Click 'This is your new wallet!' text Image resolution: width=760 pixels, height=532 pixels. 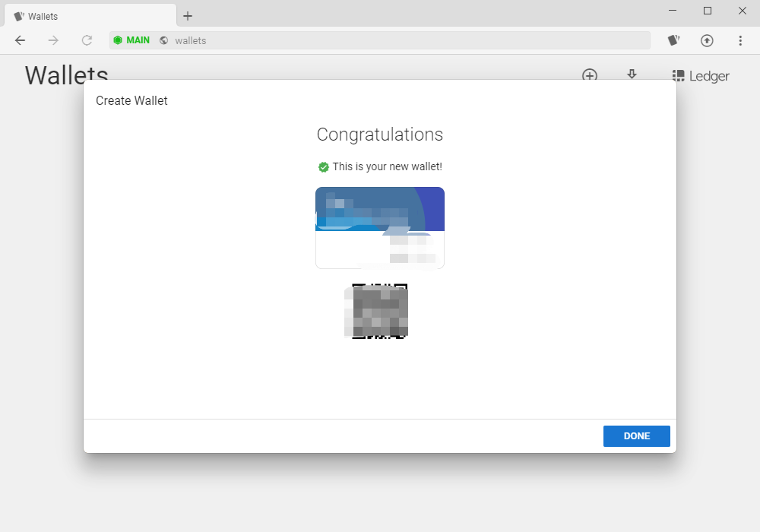(388, 166)
